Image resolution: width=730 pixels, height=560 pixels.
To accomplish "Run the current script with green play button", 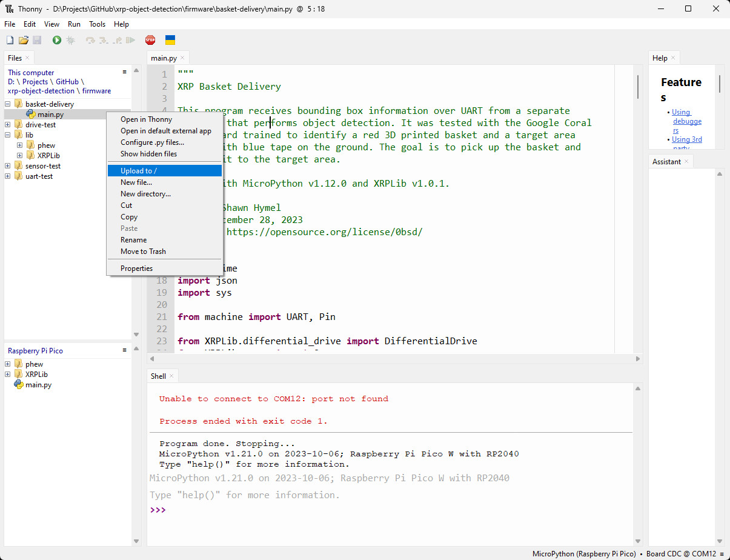I will click(x=56, y=40).
